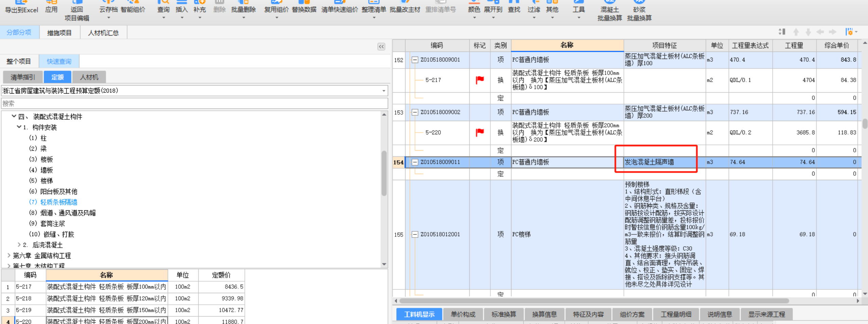Viewport: 868px width, 324px height.
Task: Click the 整理清单 toolbar button
Action: [374, 9]
